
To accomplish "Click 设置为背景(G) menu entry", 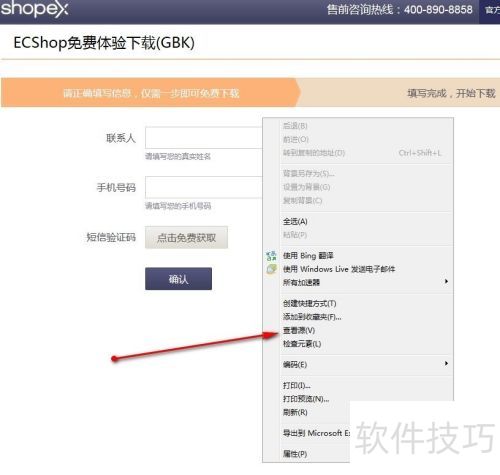I will pyautogui.click(x=307, y=187).
